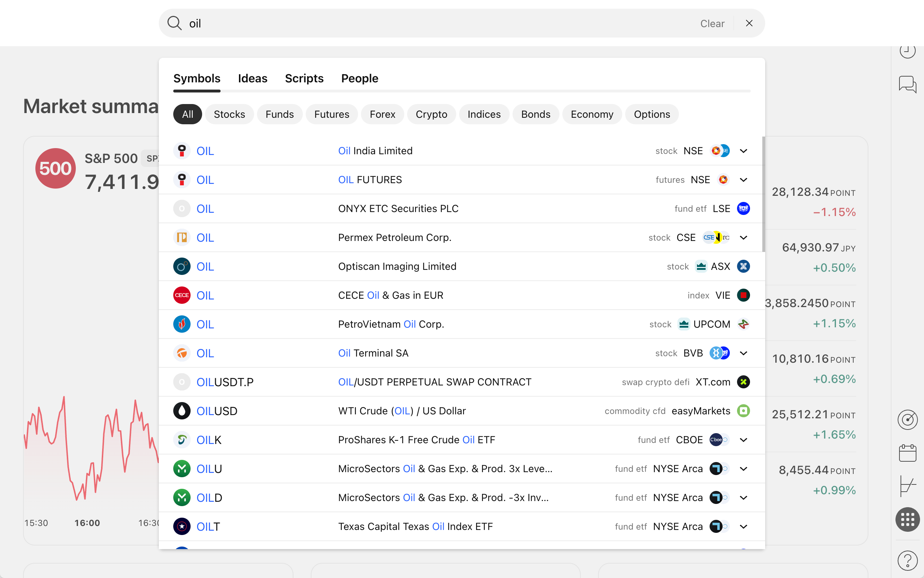Select the OILUSDT.P perpetual swap symbol
The image size is (924, 578).
click(x=462, y=382)
